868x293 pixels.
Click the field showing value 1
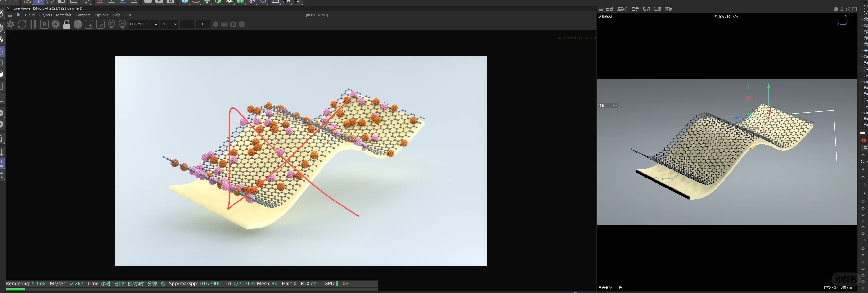pos(187,24)
